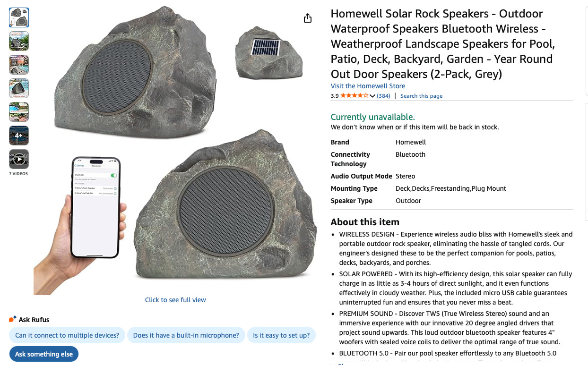
Task: Click to see full view link
Action: [x=175, y=300]
